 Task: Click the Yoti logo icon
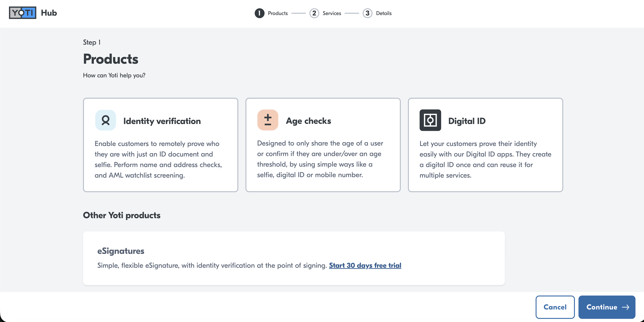click(22, 13)
